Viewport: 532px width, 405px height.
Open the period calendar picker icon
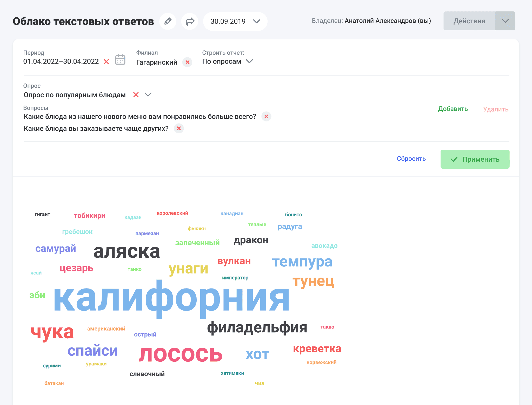(x=120, y=60)
